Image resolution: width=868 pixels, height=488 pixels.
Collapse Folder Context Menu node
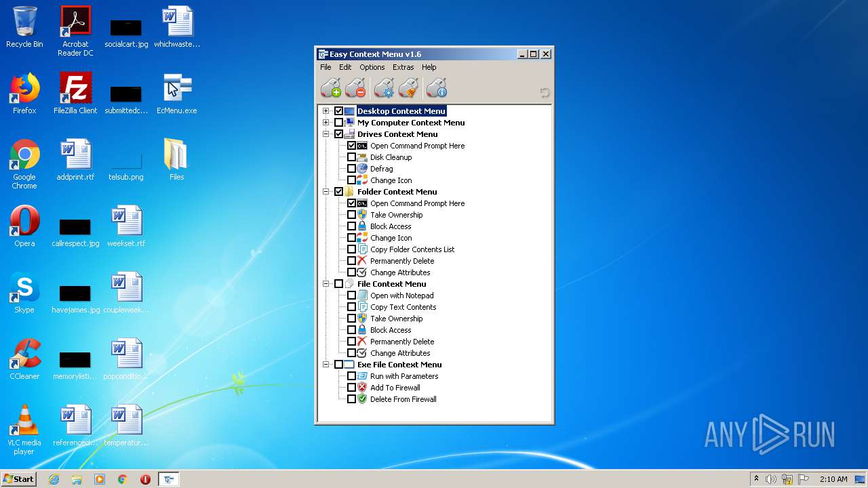coord(326,192)
